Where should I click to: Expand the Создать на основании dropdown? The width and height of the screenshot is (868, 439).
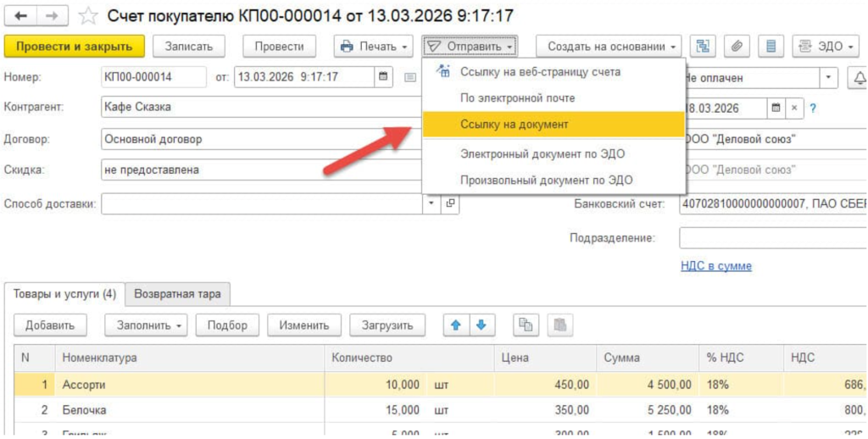609,47
